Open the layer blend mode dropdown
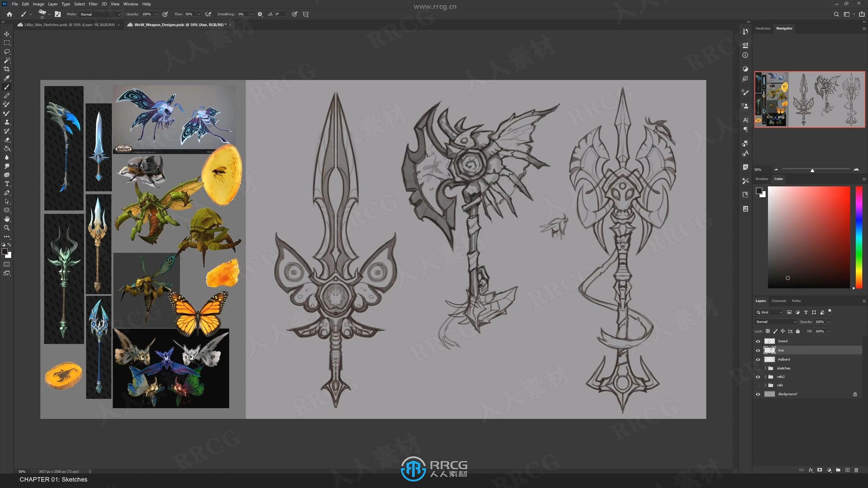The image size is (868, 488). point(776,322)
